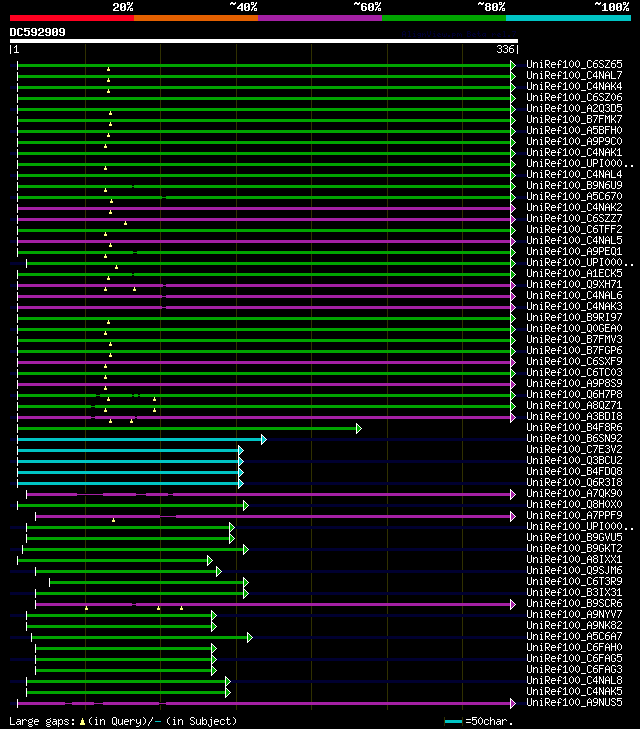Click the arrowhead ending the UniRef100_B4F8R6 bar

pyautogui.click(x=359, y=428)
